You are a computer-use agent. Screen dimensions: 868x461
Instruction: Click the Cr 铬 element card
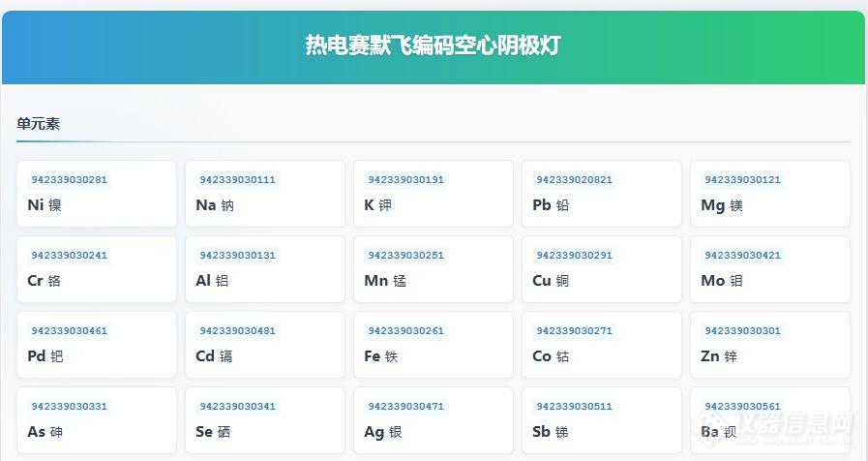(x=96, y=269)
